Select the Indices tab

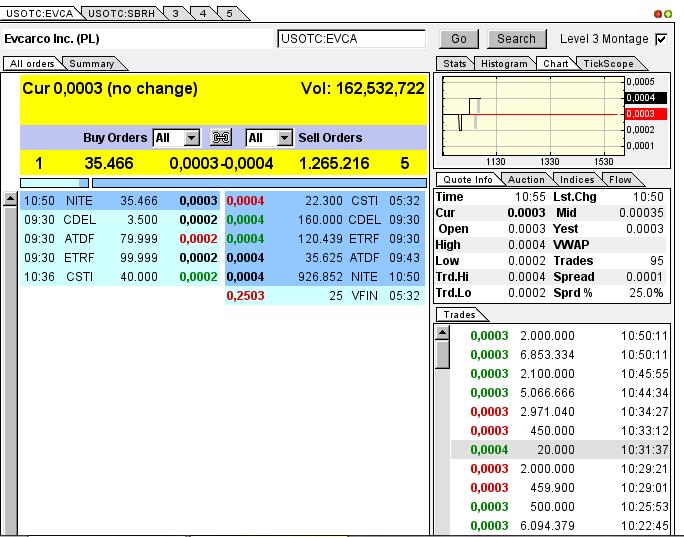577,180
